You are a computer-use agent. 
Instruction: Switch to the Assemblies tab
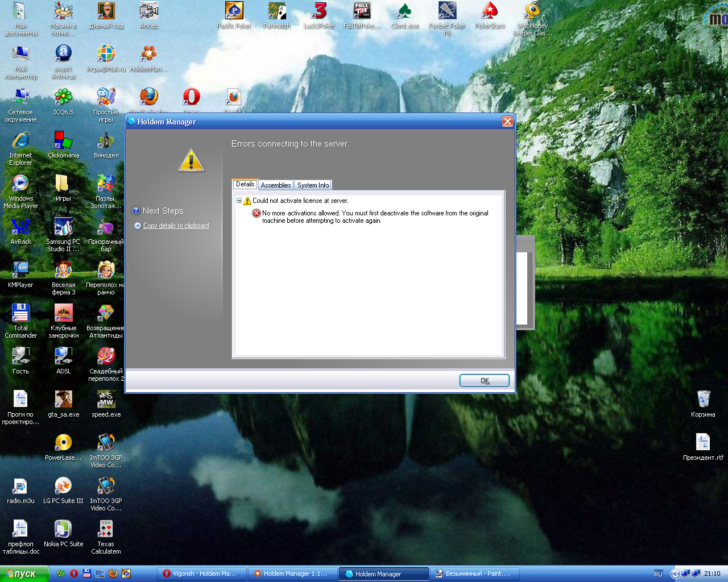pos(276,185)
